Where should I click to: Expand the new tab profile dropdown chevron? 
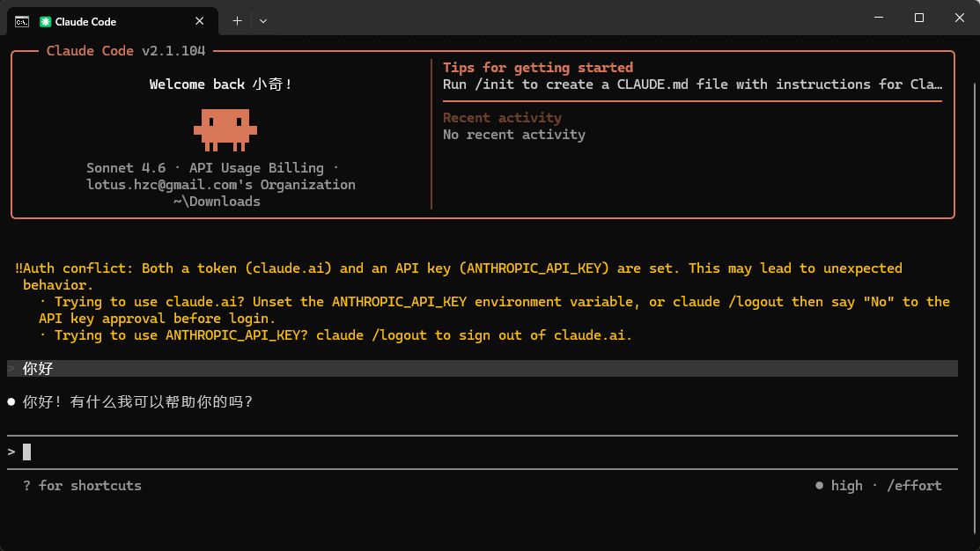(263, 21)
